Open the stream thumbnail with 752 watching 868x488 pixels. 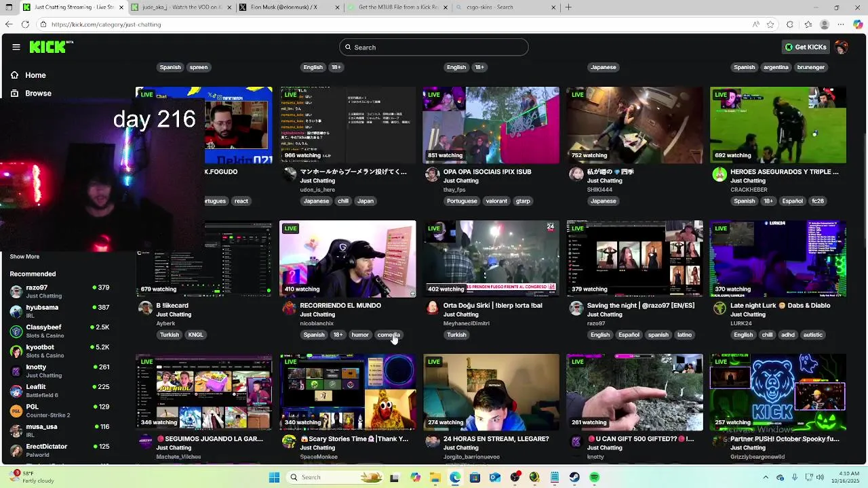[635, 125]
